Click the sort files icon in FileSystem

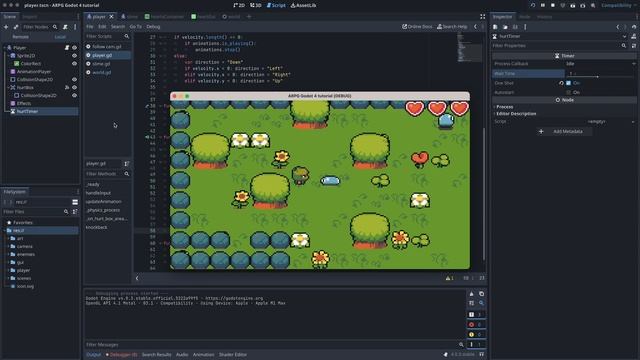click(x=75, y=212)
